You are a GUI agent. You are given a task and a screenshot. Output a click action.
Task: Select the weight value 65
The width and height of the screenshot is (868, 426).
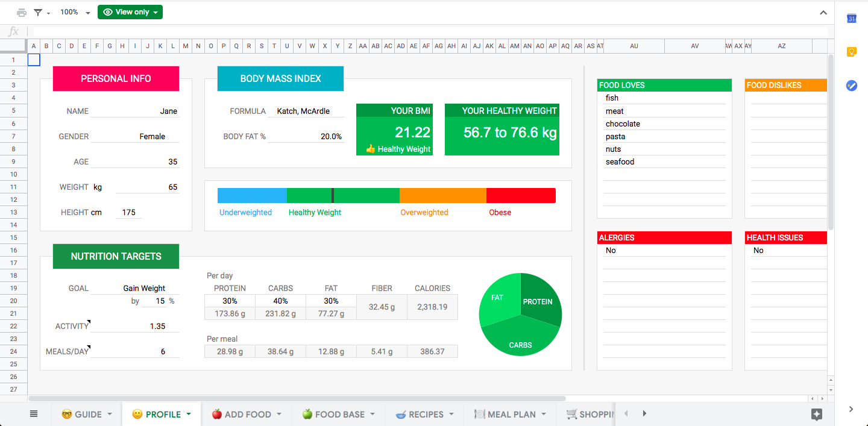(x=148, y=187)
